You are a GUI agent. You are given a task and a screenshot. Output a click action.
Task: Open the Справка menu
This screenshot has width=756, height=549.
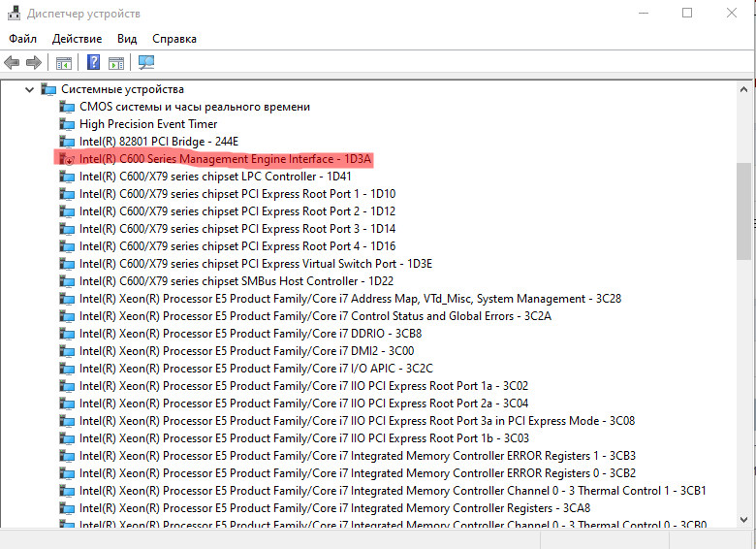(x=174, y=39)
